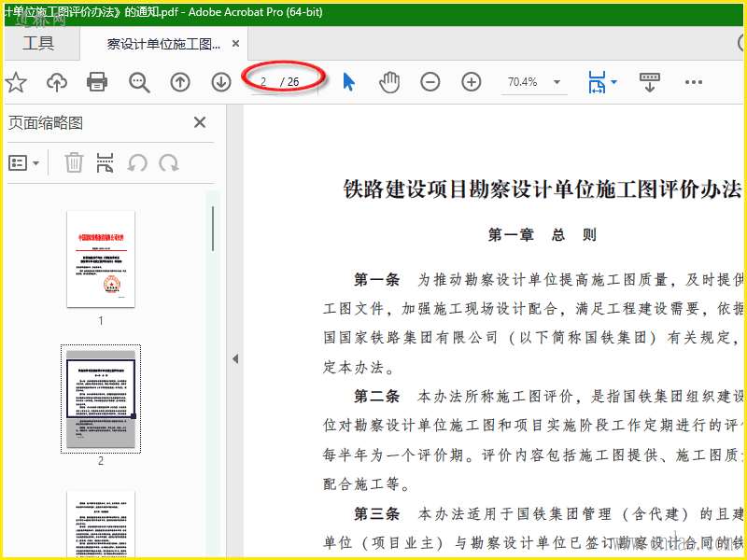This screenshot has height=560, width=747.
Task: Click the page number input field
Action: tap(264, 82)
